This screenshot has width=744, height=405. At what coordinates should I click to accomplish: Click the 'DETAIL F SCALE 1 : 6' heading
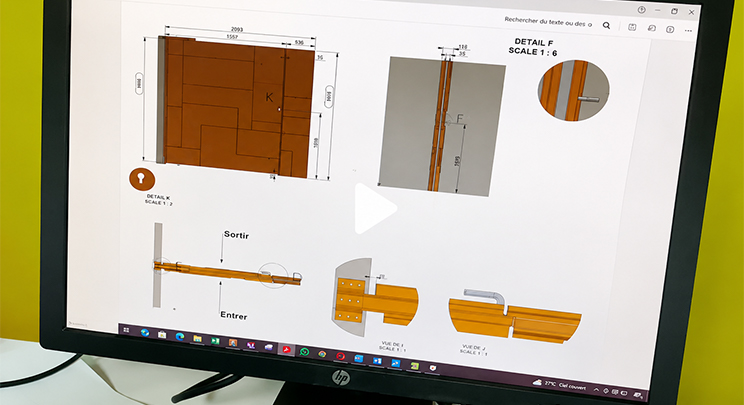click(x=533, y=47)
